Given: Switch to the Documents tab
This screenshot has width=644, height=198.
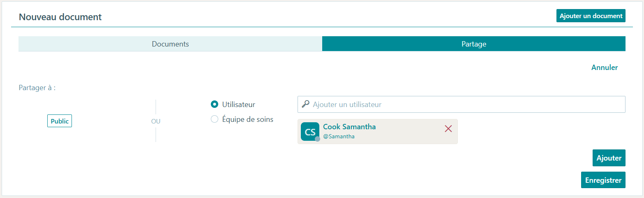Looking at the screenshot, I should pyautogui.click(x=170, y=44).
